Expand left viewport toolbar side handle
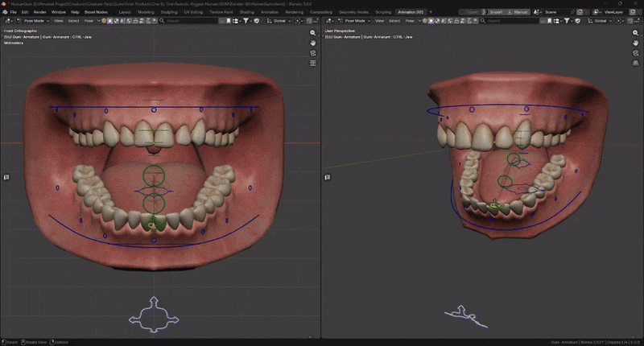The image size is (644, 346). 6,177
